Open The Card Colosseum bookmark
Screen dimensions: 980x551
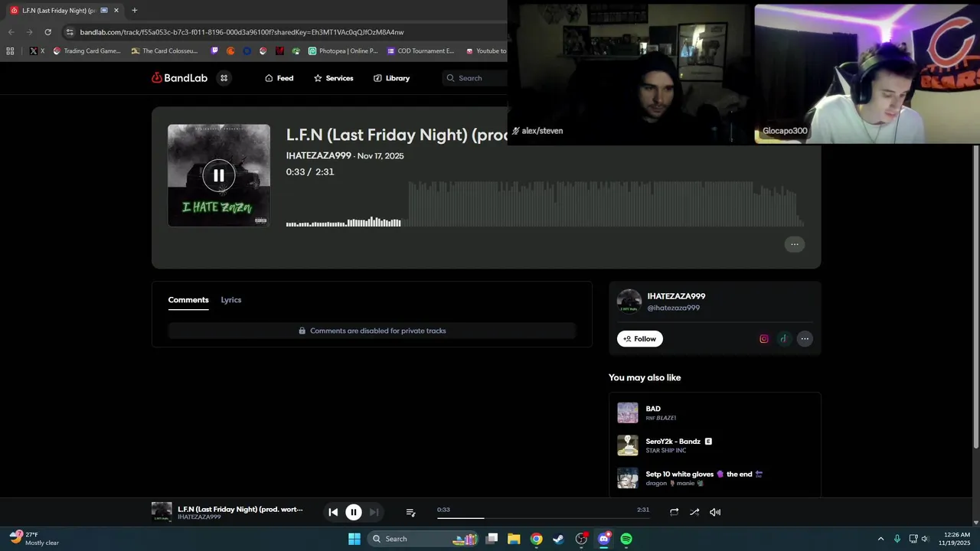coord(165,51)
